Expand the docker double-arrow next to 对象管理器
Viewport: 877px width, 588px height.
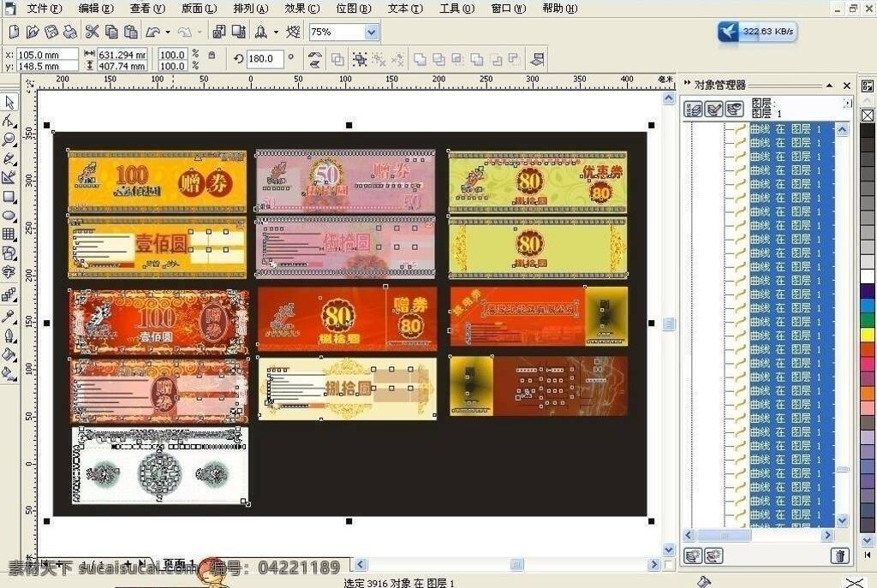[x=687, y=83]
